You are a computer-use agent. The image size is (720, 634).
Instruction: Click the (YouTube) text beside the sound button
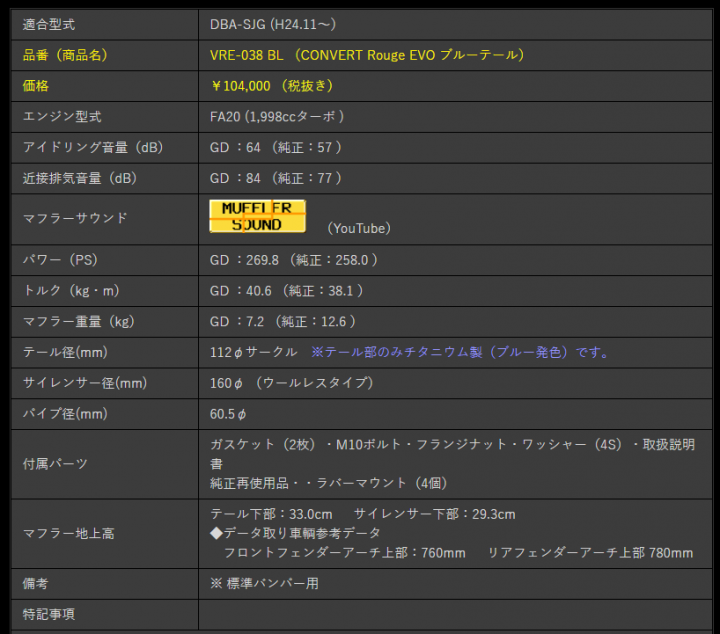click(x=359, y=228)
